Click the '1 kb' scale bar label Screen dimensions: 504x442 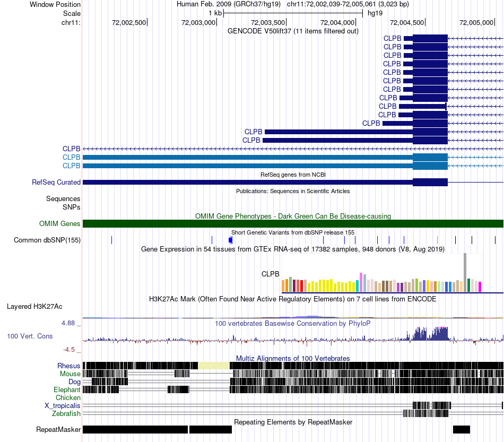215,13
